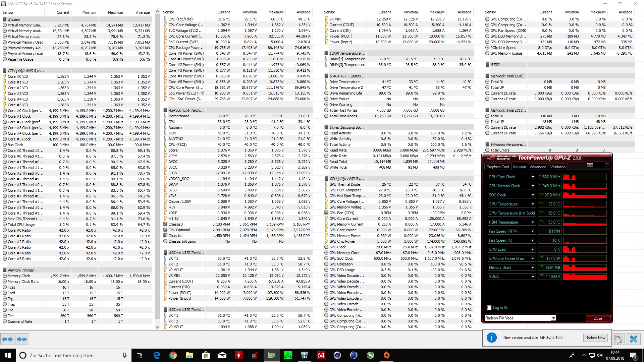The width and height of the screenshot is (644, 362).
Task: Open Windows Task View
Action: coord(140,355)
